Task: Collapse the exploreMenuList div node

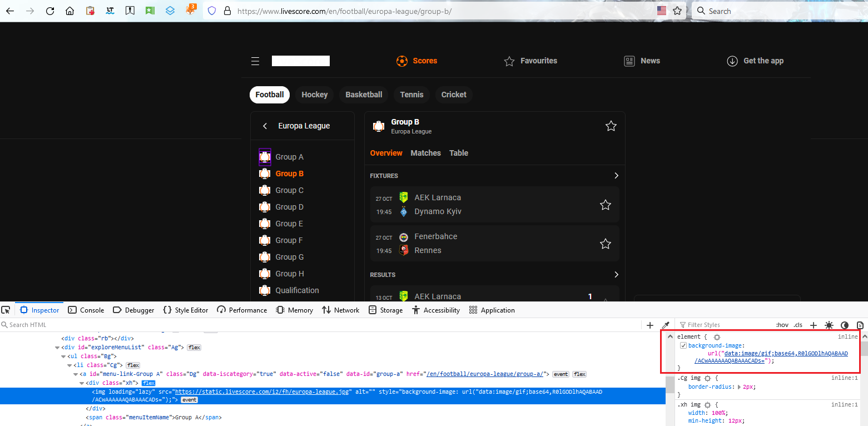Action: tap(57, 347)
